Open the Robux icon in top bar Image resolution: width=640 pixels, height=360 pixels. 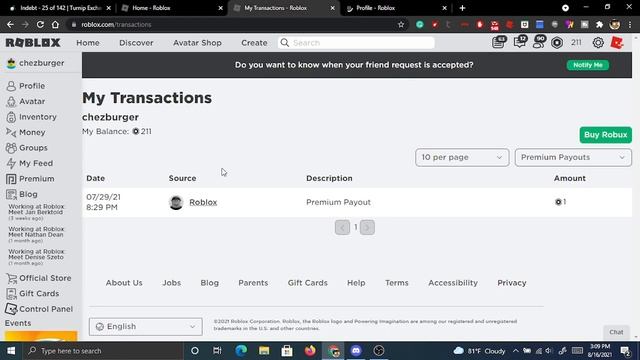557,42
